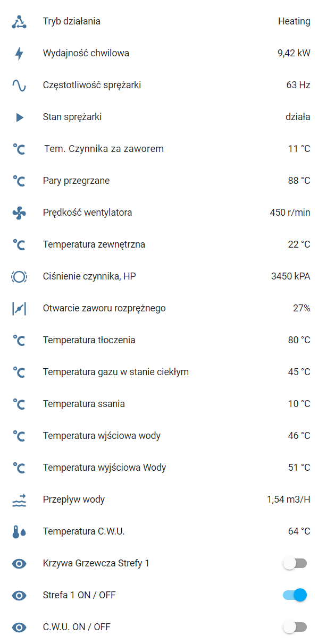Enable the Krzywa Grzewcza Strefy 1 switch
318x644 pixels.
[x=295, y=563]
